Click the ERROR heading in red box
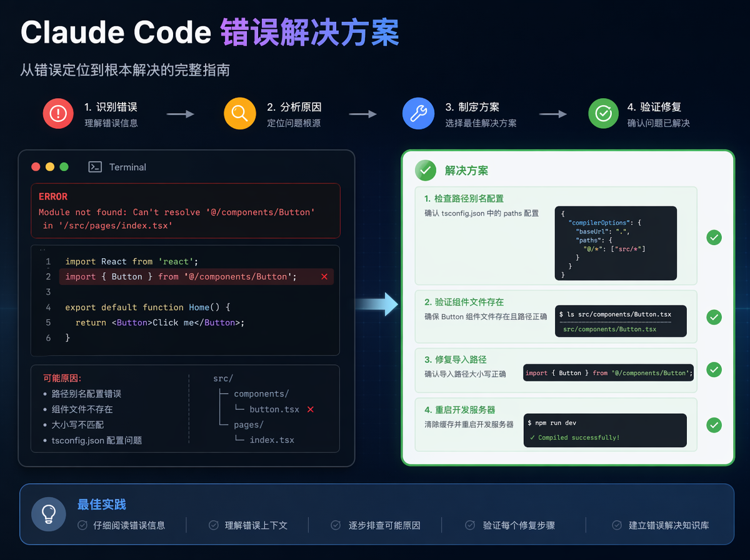750x560 pixels. point(53,196)
